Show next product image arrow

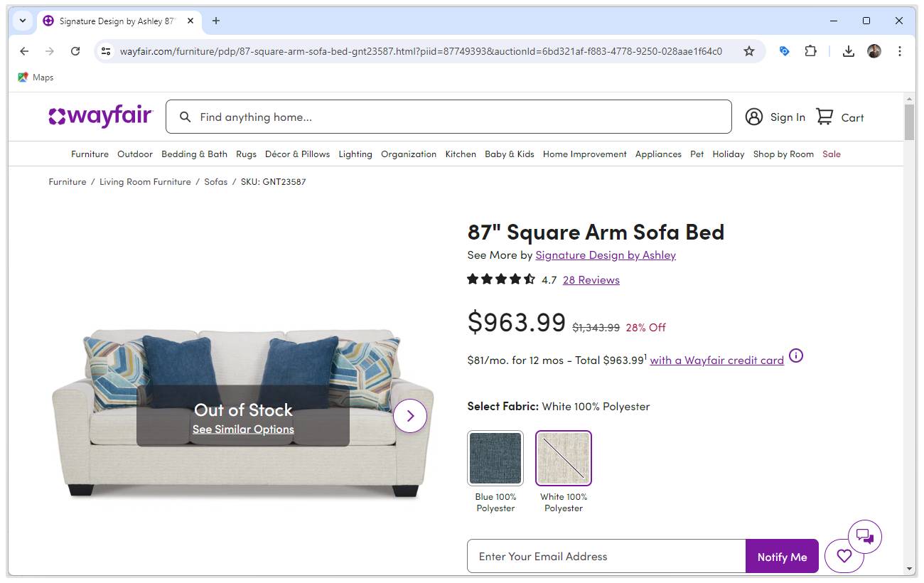coord(410,416)
